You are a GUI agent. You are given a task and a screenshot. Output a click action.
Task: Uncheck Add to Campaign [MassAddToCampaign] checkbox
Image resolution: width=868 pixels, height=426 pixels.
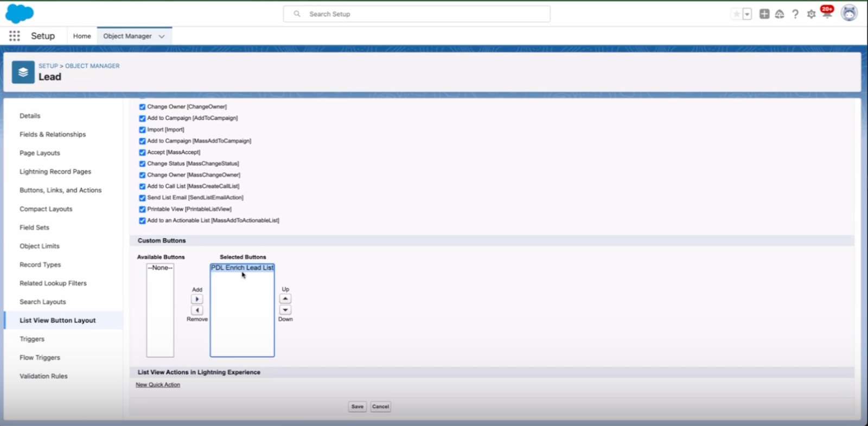[142, 141]
